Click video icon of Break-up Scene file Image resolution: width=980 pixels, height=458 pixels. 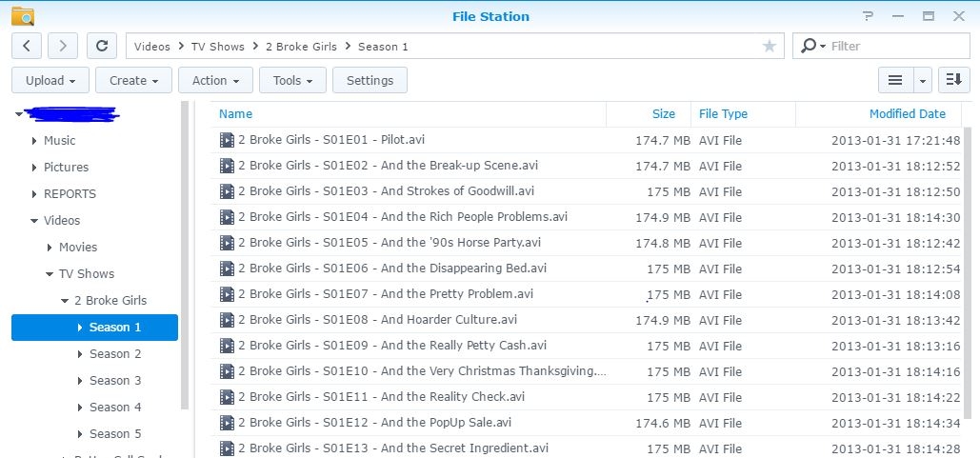[227, 166]
